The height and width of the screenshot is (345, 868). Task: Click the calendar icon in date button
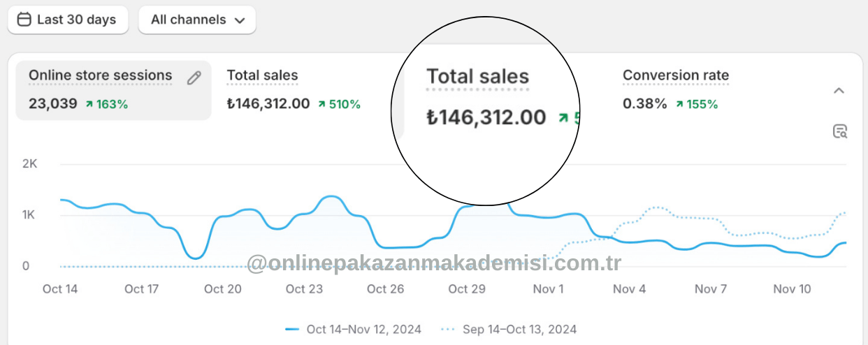24,20
